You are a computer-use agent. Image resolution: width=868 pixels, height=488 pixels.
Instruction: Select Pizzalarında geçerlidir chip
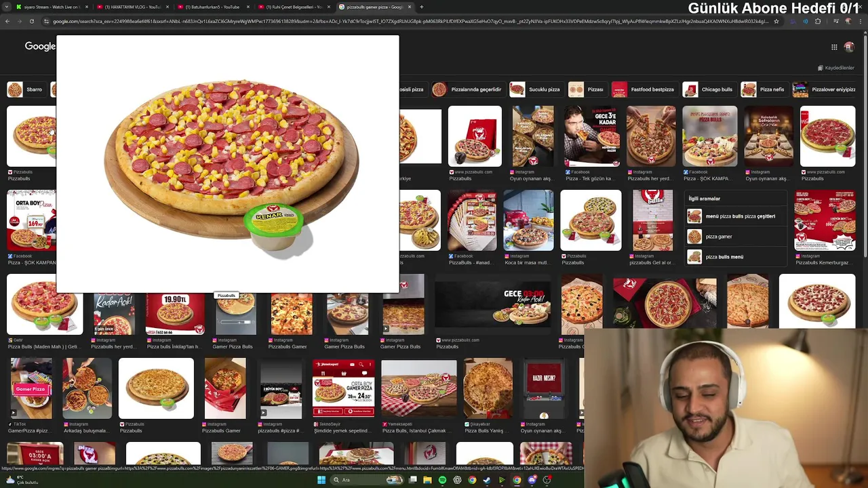468,89
